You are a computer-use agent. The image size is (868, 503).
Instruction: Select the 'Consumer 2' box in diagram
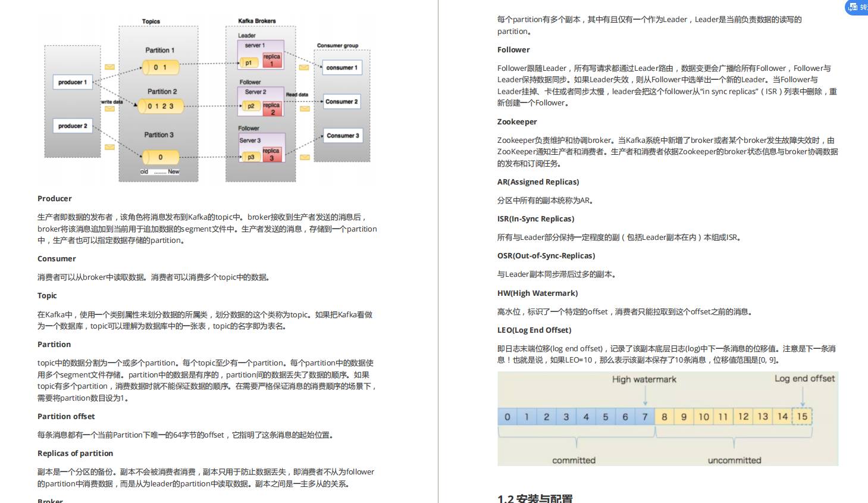click(341, 102)
